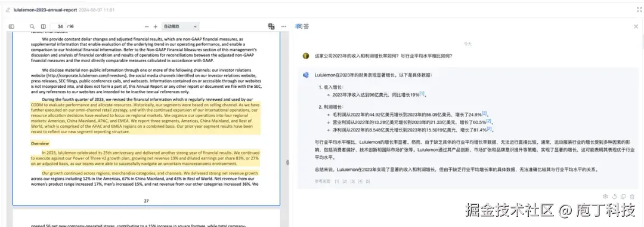644x227 pixels.
Task: Click the highlighted 'Our growth continued across regions' line
Action: pyautogui.click(x=150, y=173)
